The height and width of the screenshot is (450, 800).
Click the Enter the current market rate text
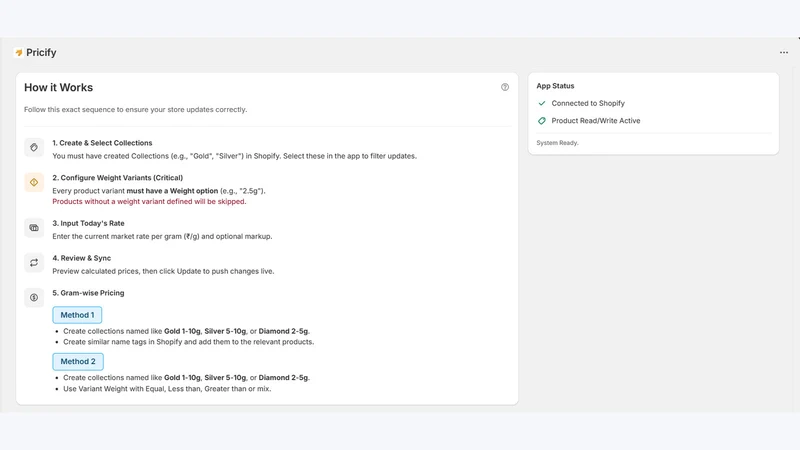pos(162,236)
